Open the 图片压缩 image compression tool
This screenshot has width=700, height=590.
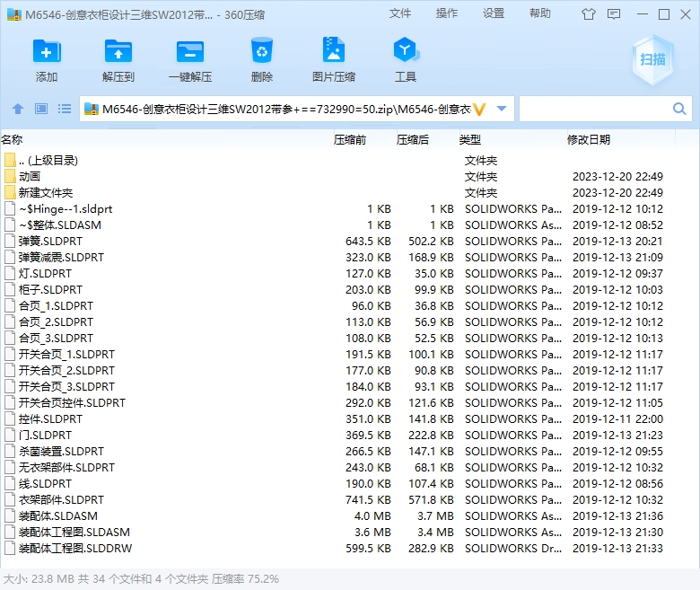coord(334,50)
